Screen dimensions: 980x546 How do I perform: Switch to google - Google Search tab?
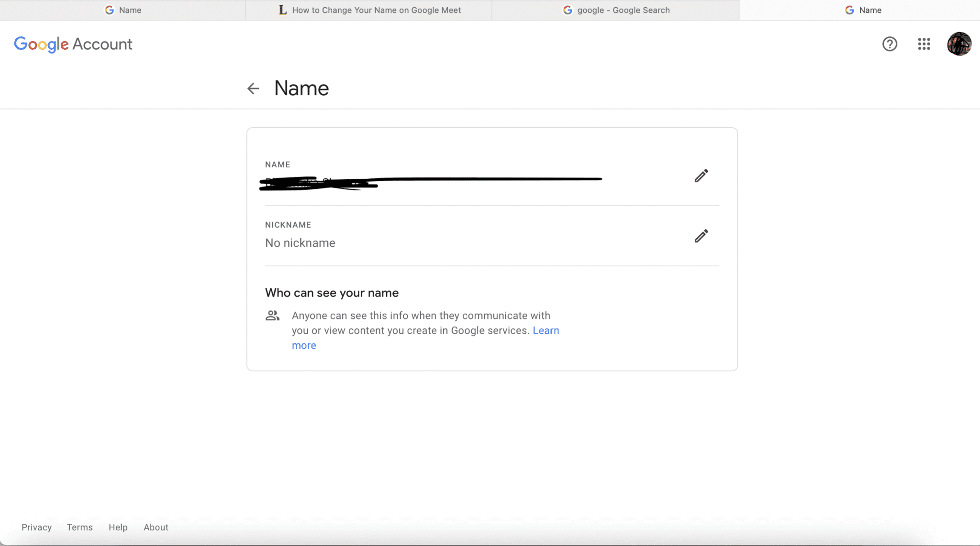tap(616, 10)
